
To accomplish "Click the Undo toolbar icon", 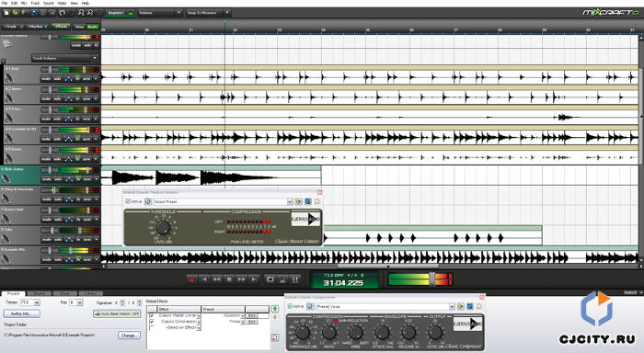I will [x=62, y=13].
